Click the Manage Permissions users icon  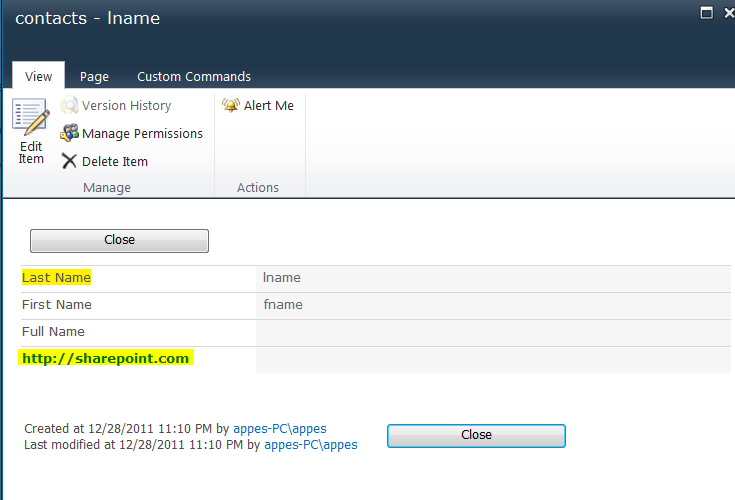click(x=69, y=133)
